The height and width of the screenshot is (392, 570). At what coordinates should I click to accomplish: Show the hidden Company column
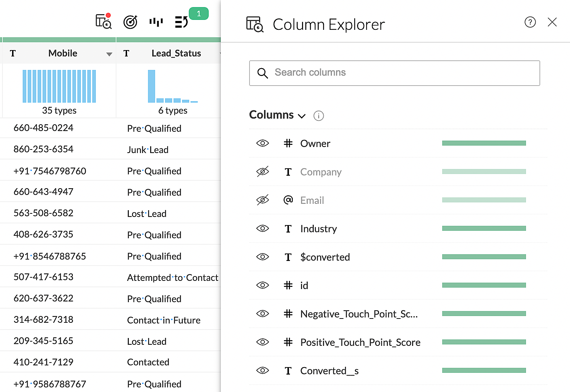(x=263, y=172)
